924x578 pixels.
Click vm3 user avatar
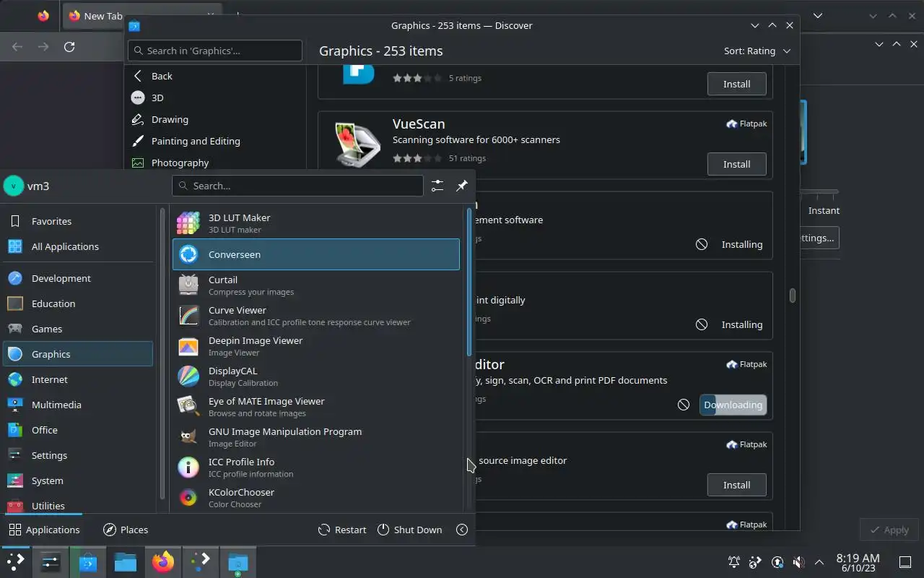(14, 186)
